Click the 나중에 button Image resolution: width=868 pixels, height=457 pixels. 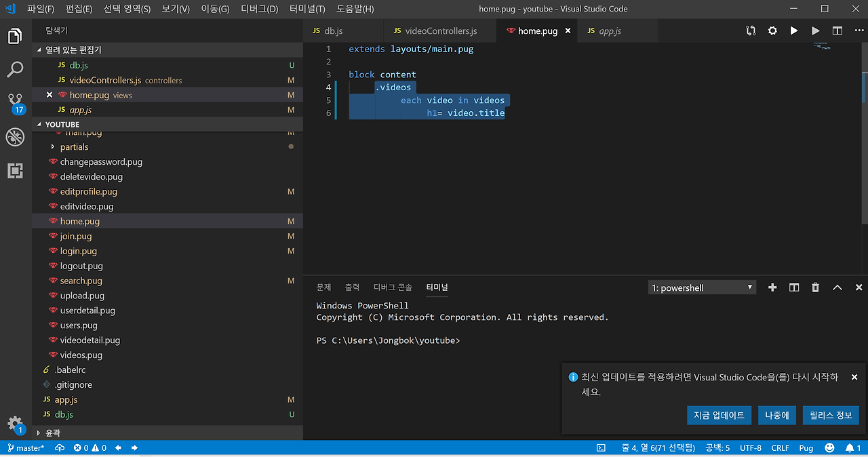pos(777,415)
